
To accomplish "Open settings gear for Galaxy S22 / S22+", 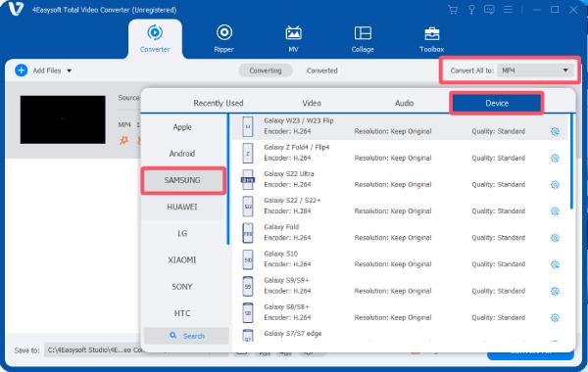I will point(555,211).
